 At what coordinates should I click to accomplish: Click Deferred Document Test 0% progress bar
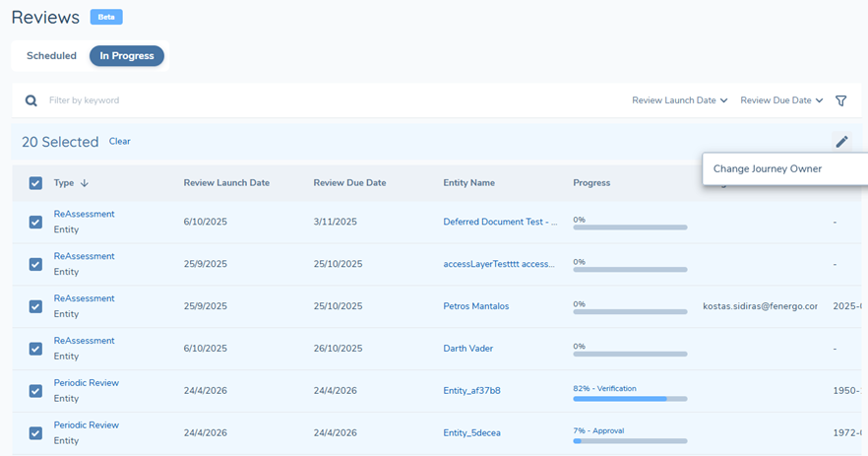click(630, 228)
